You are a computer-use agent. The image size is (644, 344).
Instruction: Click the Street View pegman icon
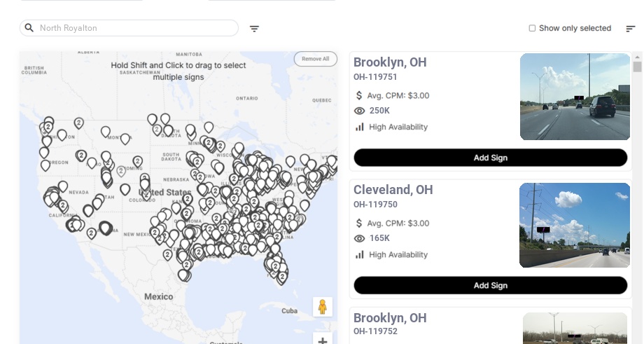point(322,307)
